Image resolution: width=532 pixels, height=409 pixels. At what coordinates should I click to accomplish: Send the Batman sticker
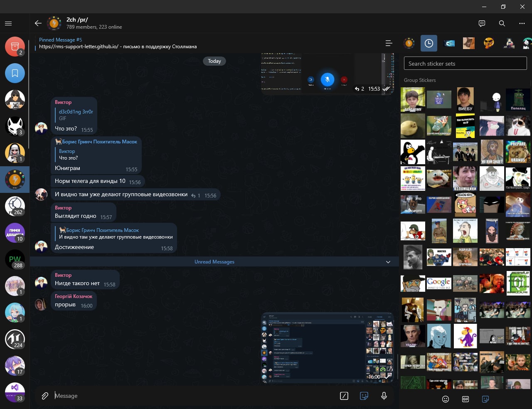(492, 204)
